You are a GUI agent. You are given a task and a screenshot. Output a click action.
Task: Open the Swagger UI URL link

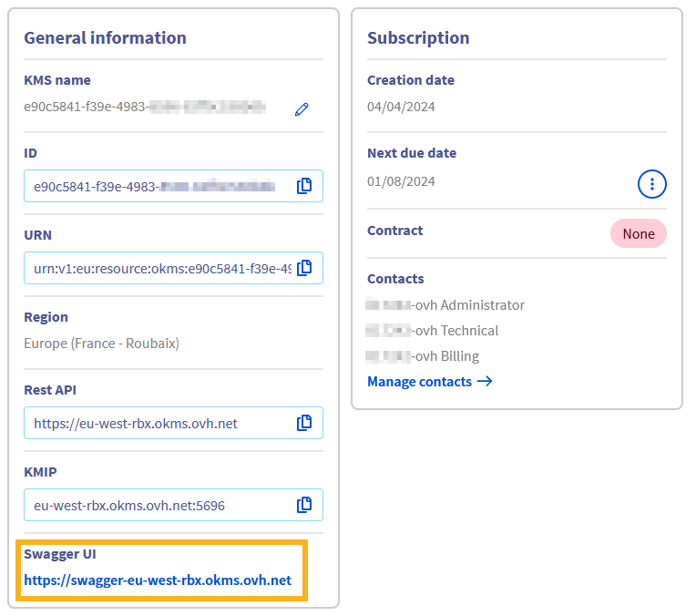pos(158,580)
